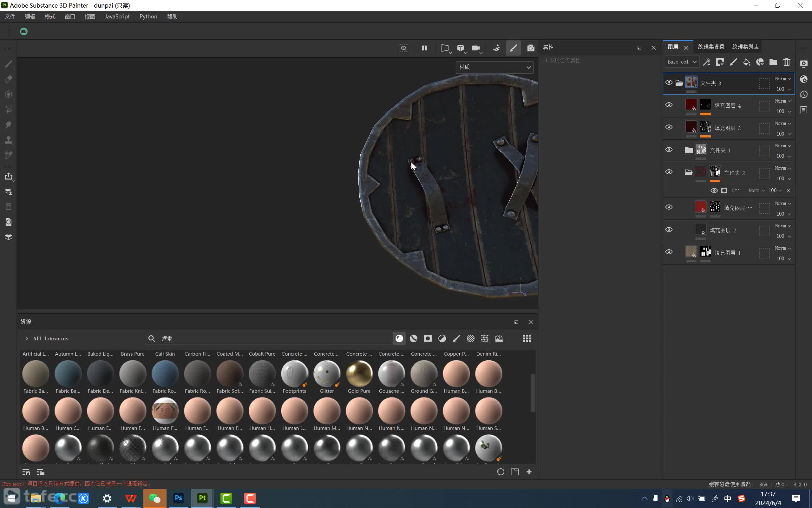812x508 pixels.
Task: Add a fill layer with the bucket icon
Action: coord(747,62)
